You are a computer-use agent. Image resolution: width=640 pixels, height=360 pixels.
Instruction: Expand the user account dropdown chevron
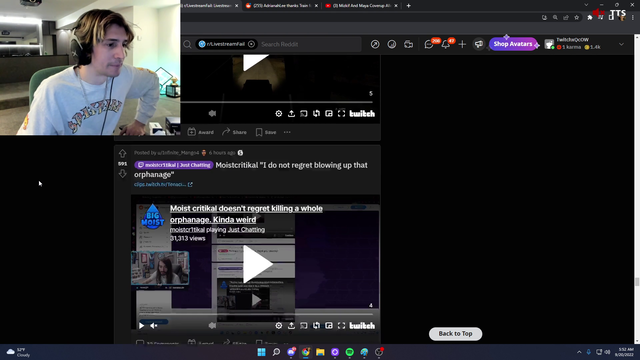pos(621,44)
